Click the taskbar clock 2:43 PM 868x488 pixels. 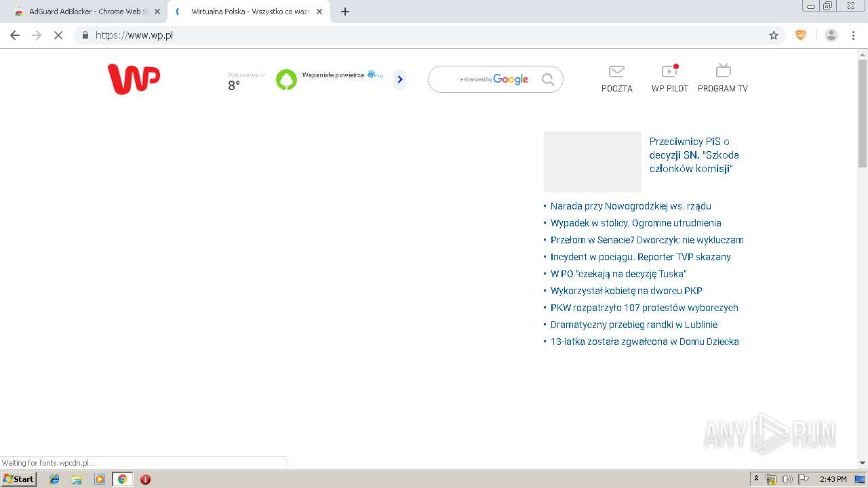(x=833, y=479)
